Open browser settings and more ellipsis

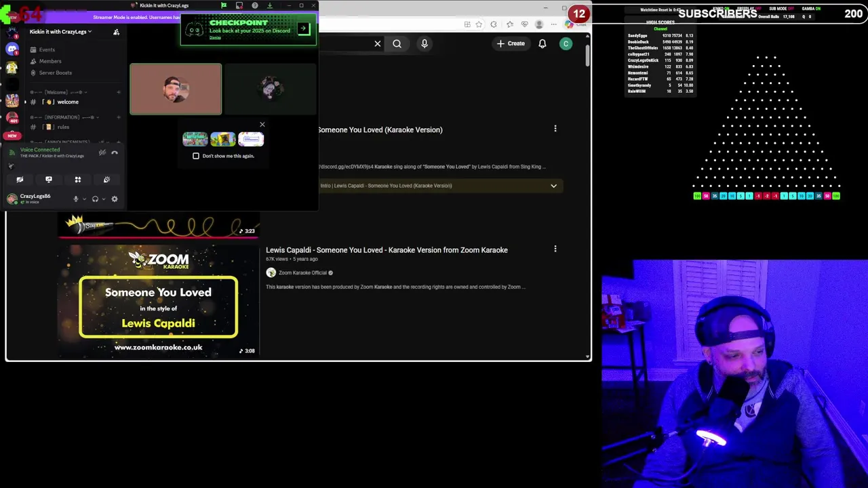(553, 24)
